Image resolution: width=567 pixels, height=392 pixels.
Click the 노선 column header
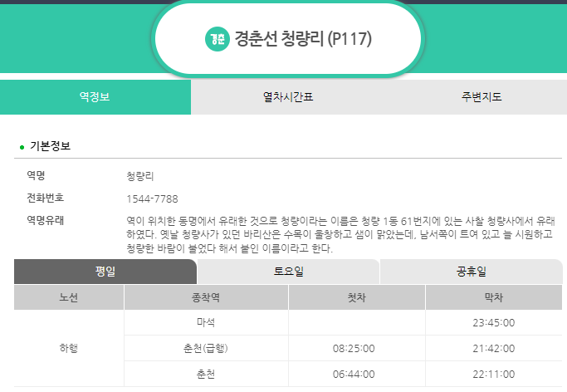pyautogui.click(x=69, y=297)
